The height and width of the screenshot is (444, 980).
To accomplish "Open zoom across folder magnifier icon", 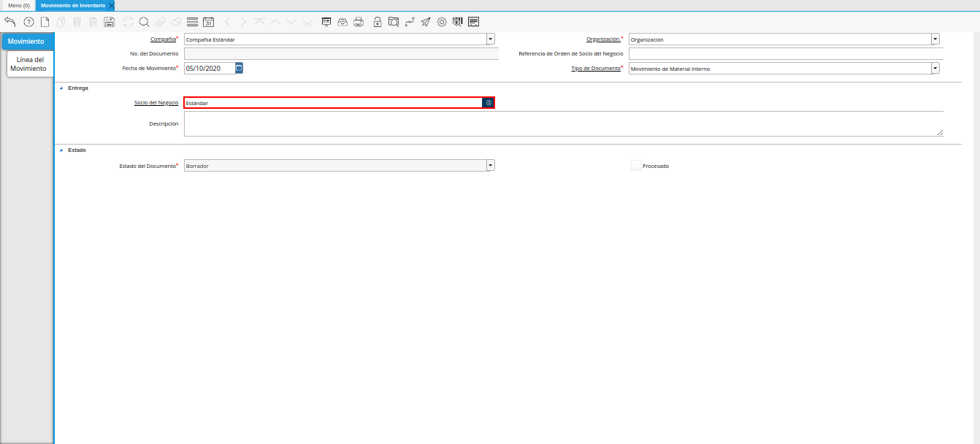I will (394, 22).
